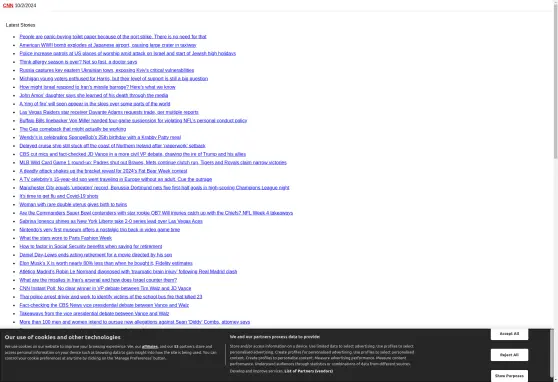Open Manchester City Champions League night story
This screenshot has width=558, height=382.
point(154,188)
